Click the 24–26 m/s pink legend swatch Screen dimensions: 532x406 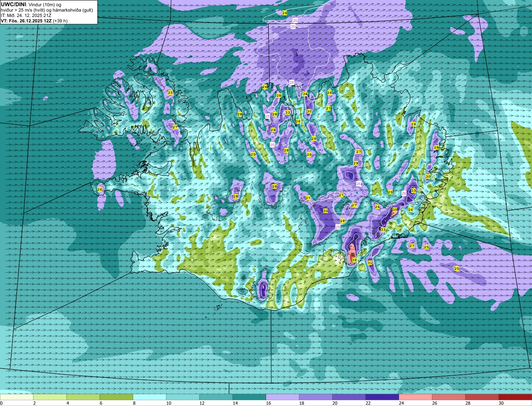416,397
